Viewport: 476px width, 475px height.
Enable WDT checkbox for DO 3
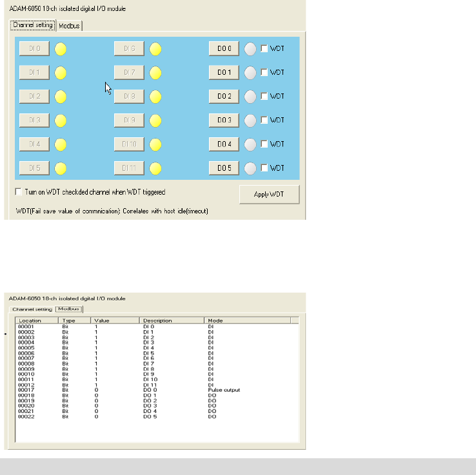coord(264,120)
